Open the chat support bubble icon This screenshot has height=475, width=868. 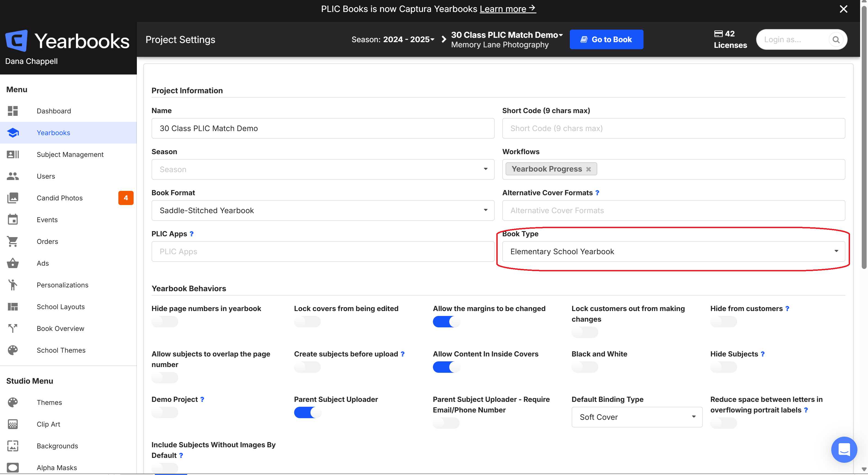coord(844,449)
